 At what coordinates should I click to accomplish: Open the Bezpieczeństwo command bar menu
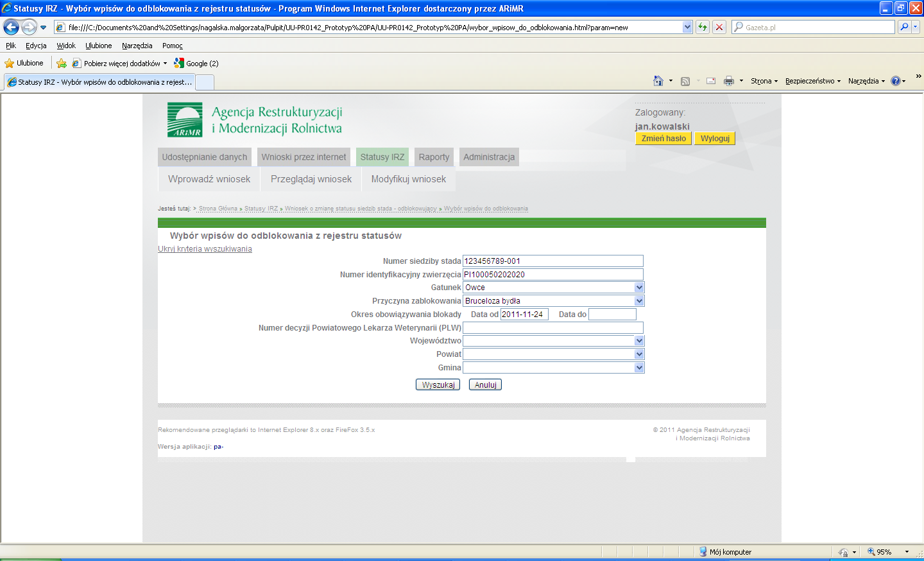click(813, 81)
